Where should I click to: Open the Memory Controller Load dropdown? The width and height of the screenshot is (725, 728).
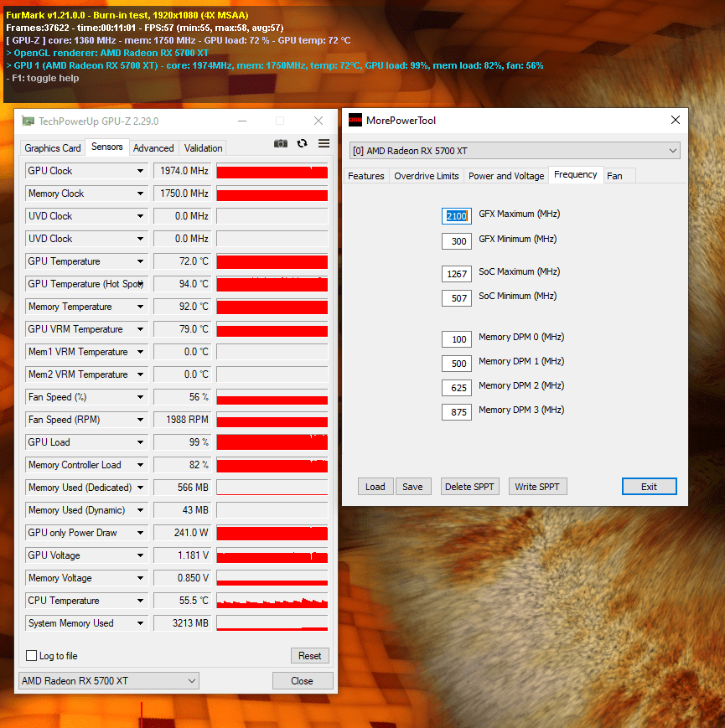(140, 465)
